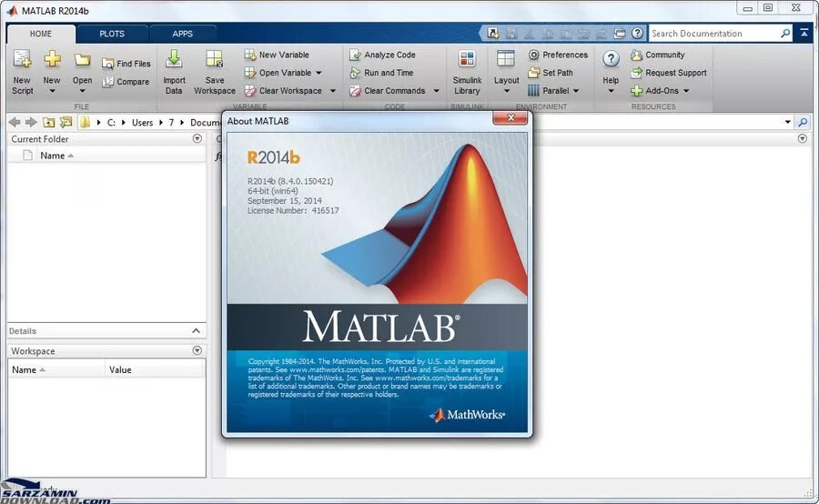Click the 'R2014b (8.4.0.150421)' version text
819x504 pixels.
(x=290, y=182)
